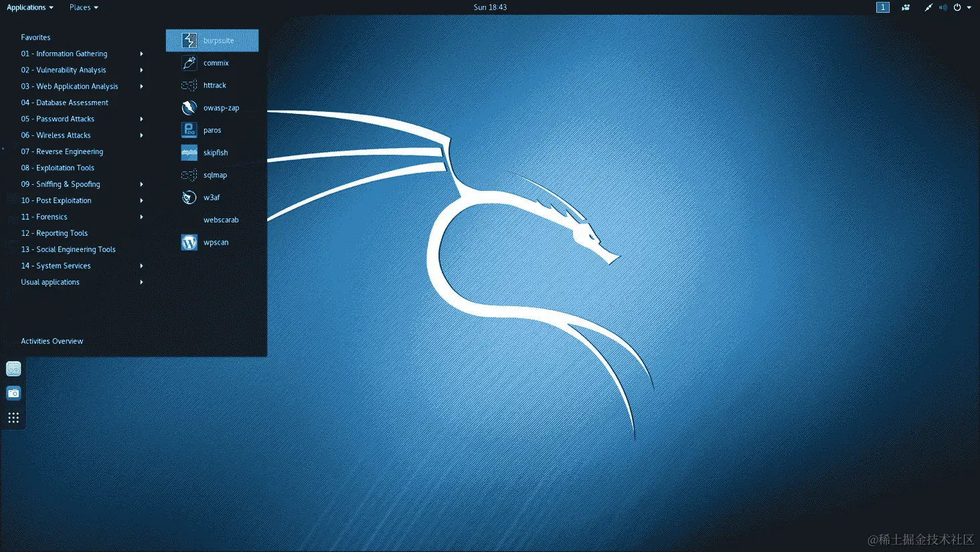This screenshot has height=552, width=980.
Task: Open paros by clicking its icon
Action: pyautogui.click(x=189, y=130)
